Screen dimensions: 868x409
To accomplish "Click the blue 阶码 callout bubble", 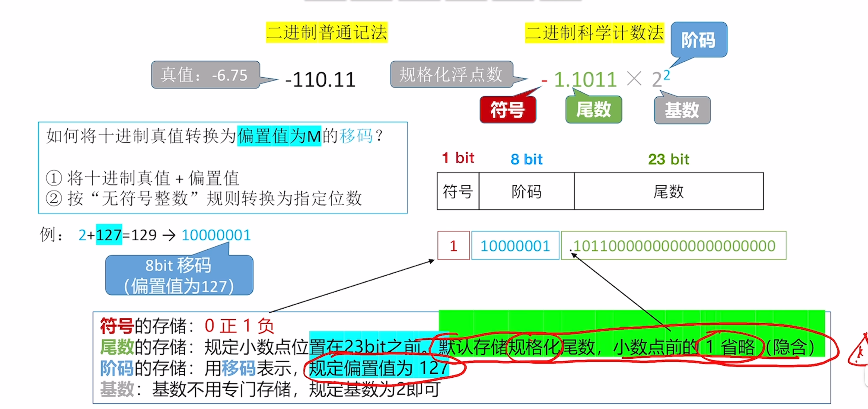I will pyautogui.click(x=698, y=39).
